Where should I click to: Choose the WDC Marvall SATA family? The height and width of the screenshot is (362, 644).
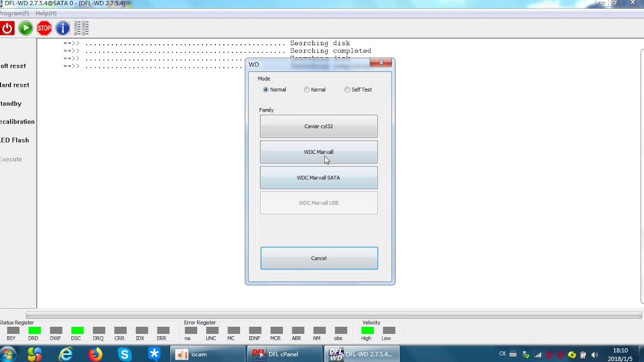[318, 177]
